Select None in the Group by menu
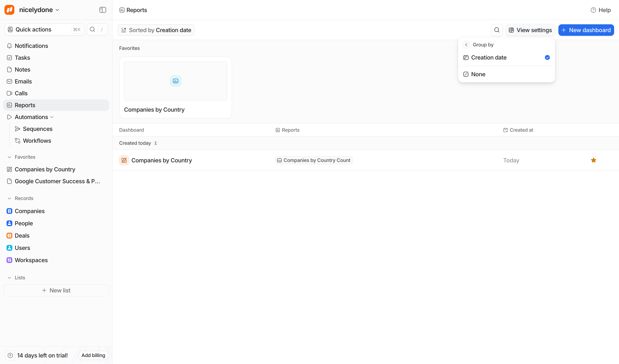 point(507,74)
